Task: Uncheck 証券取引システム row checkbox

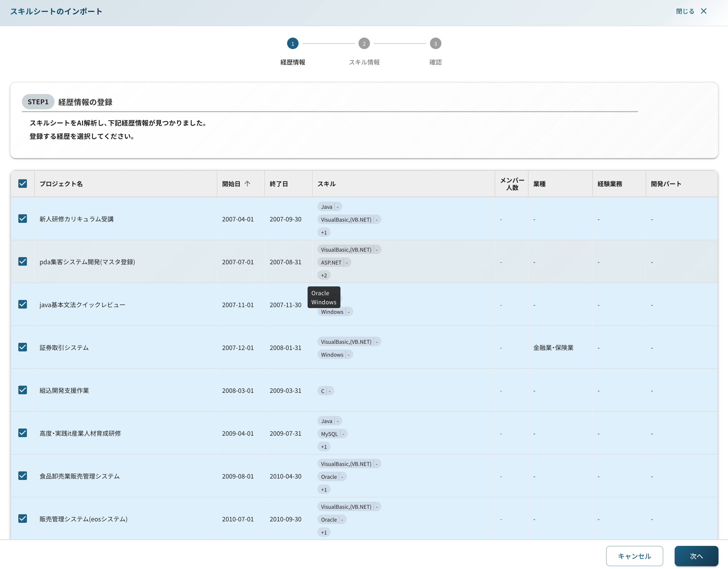Action: click(23, 347)
